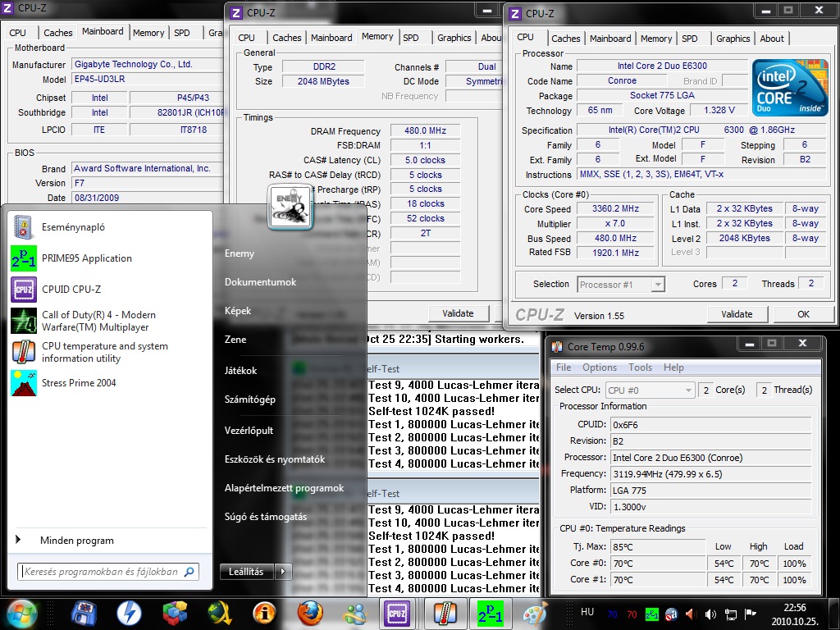This screenshot has height=630, width=840.
Task: Click the floppy disk taskbar icon
Action: click(x=84, y=614)
